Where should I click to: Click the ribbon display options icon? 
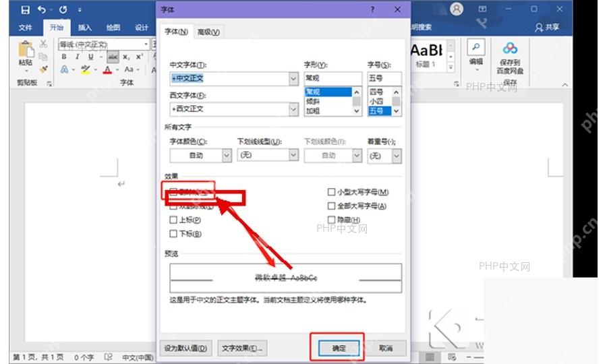point(482,9)
